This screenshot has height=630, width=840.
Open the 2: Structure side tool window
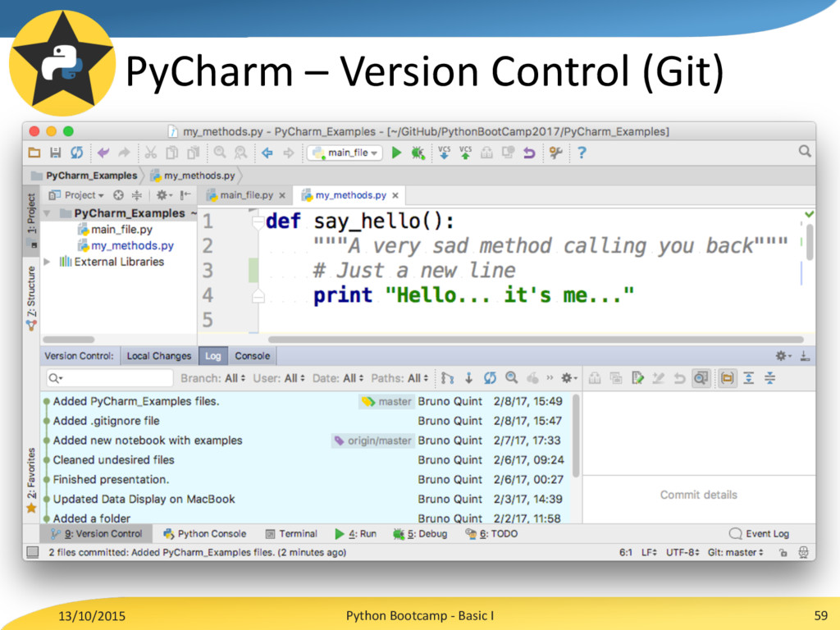(x=32, y=298)
